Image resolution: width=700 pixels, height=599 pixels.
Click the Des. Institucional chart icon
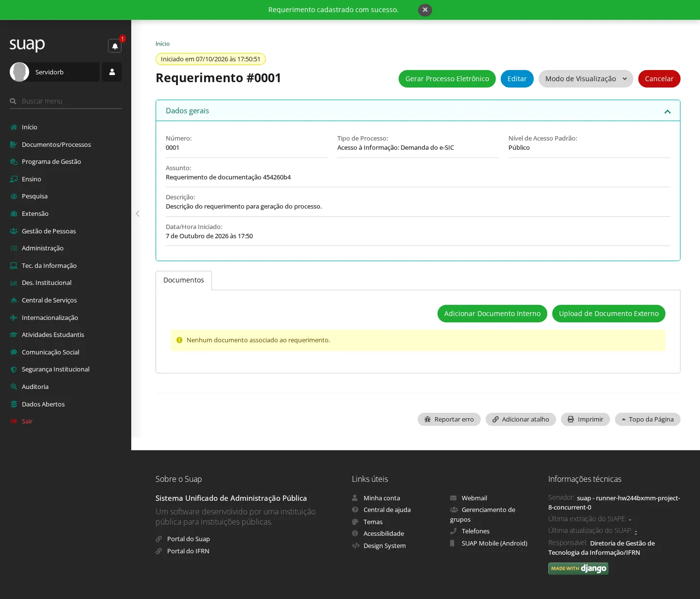point(14,283)
